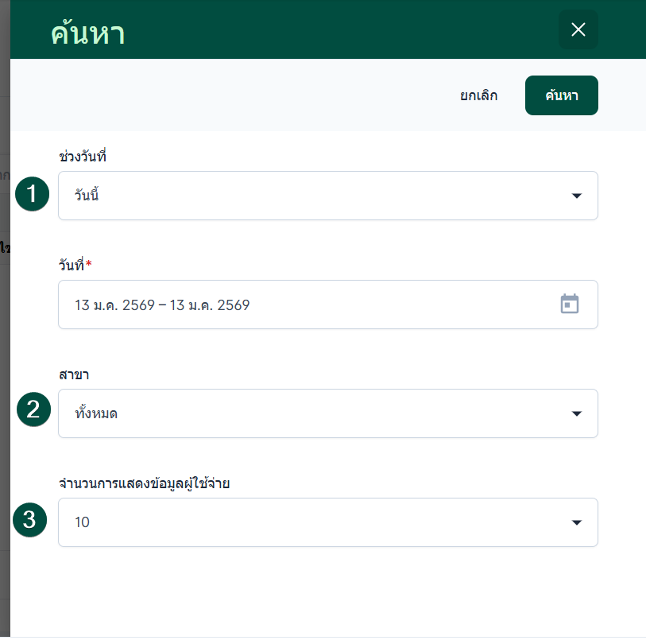Close the ค้นหา search panel with X
This screenshot has width=646, height=644.
tap(578, 29)
